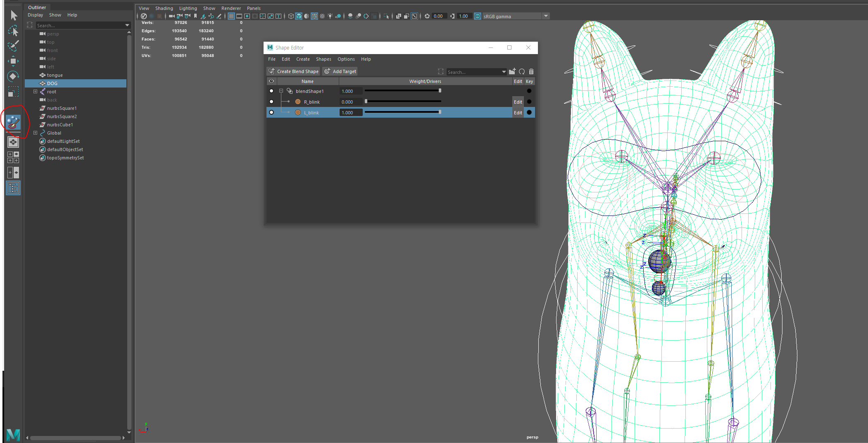The height and width of the screenshot is (443, 868).
Task: Click the Shape Editor new group folder icon
Action: point(512,71)
